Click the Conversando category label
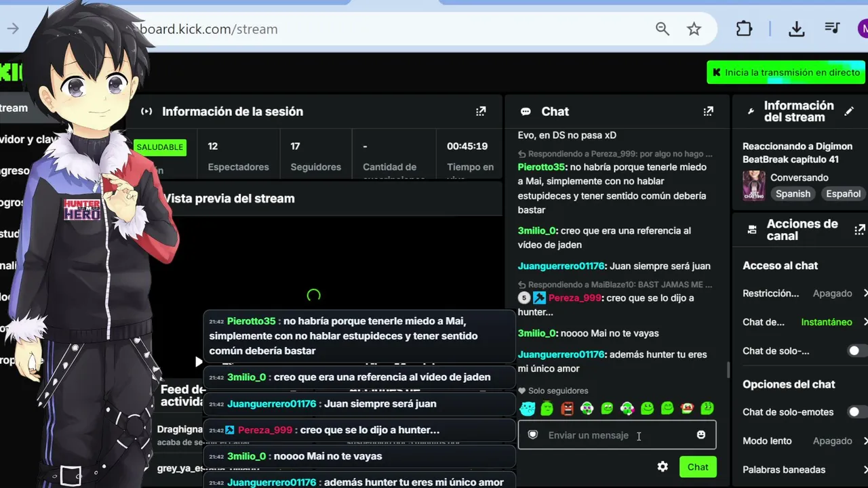Viewport: 868px width, 488px height. pyautogui.click(x=800, y=178)
